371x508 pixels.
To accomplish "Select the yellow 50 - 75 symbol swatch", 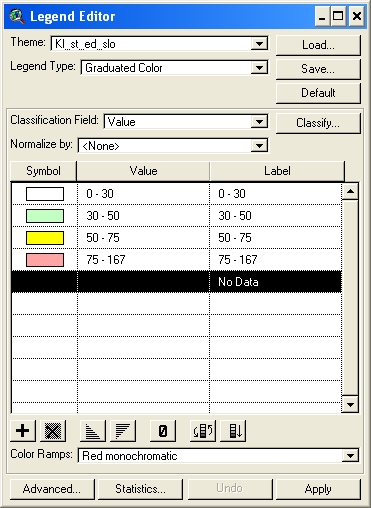I will click(x=45, y=238).
